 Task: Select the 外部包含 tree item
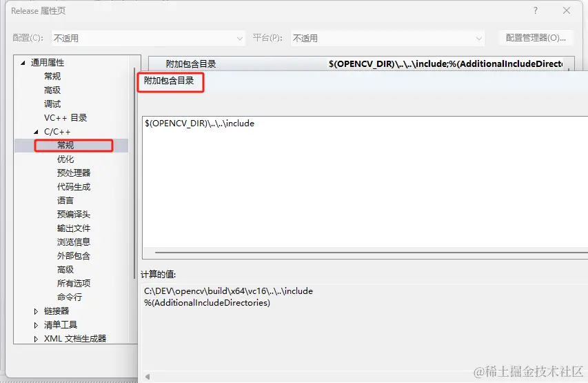74,256
